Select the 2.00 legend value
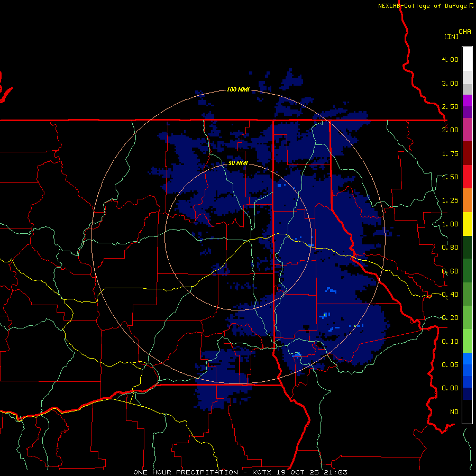The image size is (476, 476). (x=450, y=130)
